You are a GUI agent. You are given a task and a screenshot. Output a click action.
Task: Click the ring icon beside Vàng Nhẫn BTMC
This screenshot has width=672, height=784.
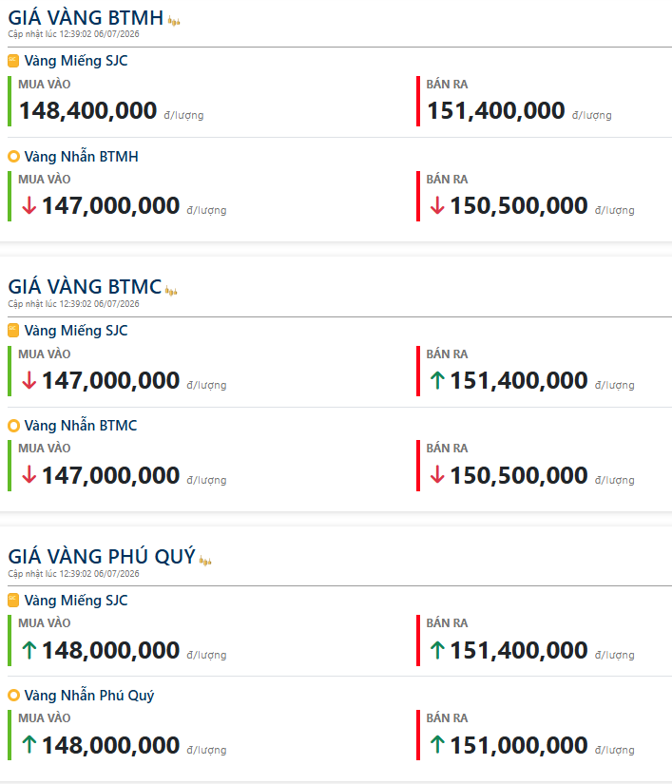[x=13, y=426]
